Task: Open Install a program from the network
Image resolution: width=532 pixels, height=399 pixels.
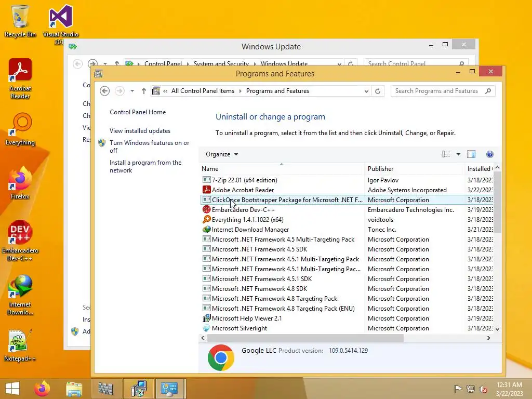Action: [145, 166]
